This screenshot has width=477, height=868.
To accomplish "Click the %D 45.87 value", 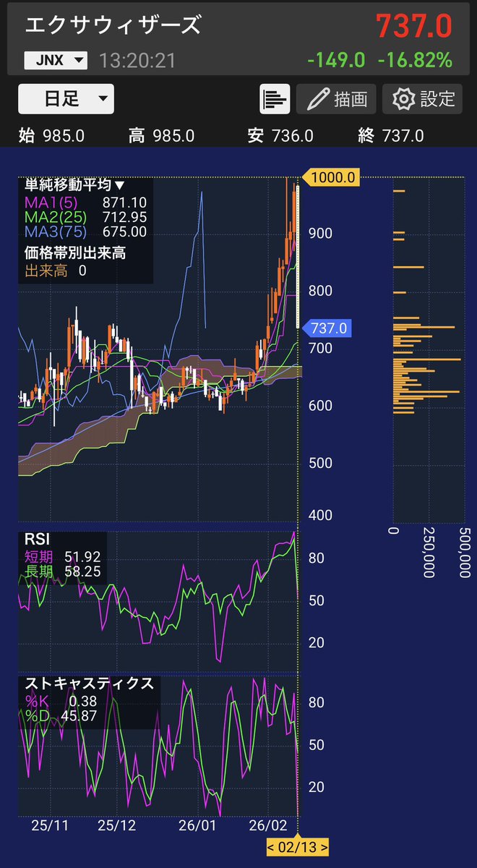I will coord(60,715).
